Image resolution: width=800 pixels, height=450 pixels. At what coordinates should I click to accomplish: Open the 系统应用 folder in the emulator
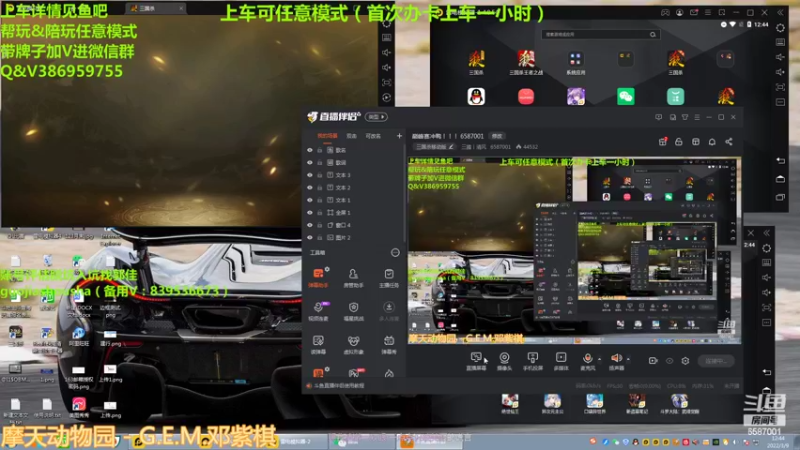(576, 62)
